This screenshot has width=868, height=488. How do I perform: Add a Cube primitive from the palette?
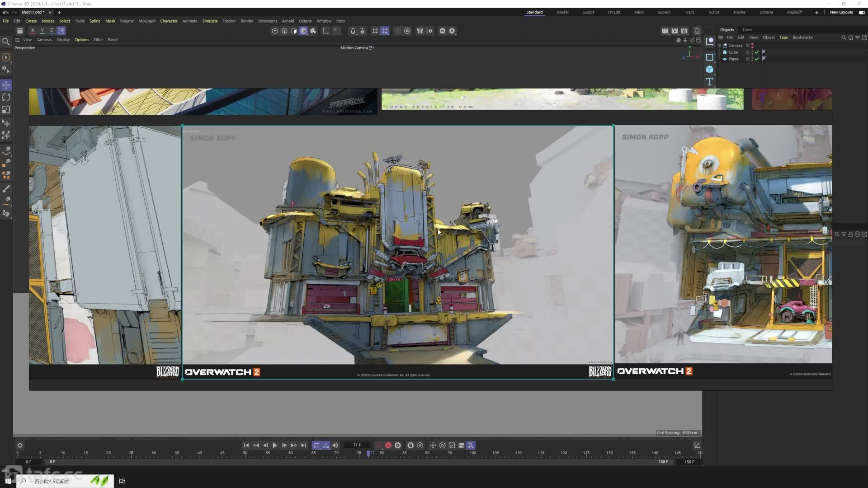coord(710,69)
